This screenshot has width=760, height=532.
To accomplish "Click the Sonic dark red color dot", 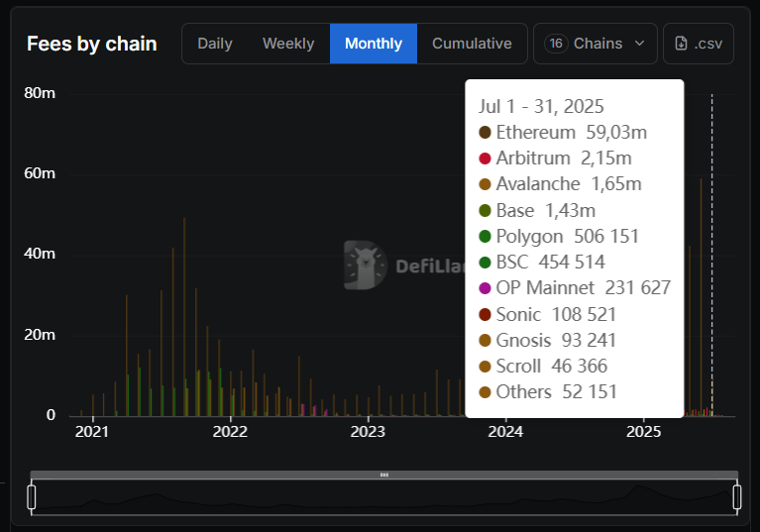I will 485,314.
